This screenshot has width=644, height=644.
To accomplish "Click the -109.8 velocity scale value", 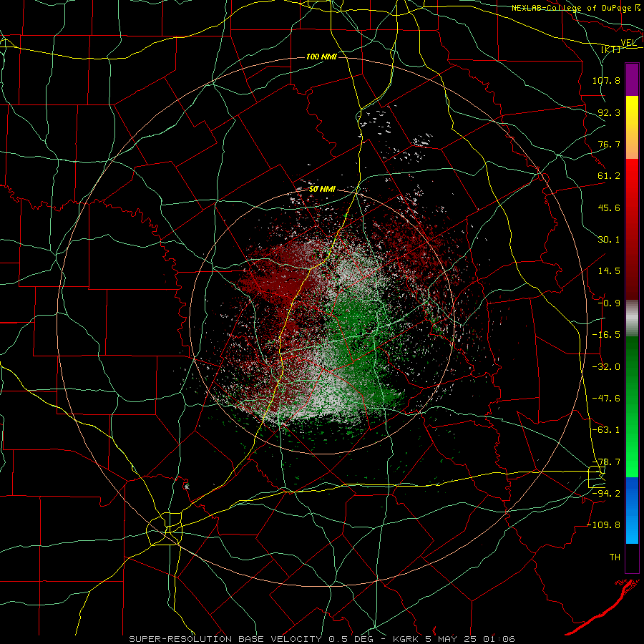I will pyautogui.click(x=604, y=525).
